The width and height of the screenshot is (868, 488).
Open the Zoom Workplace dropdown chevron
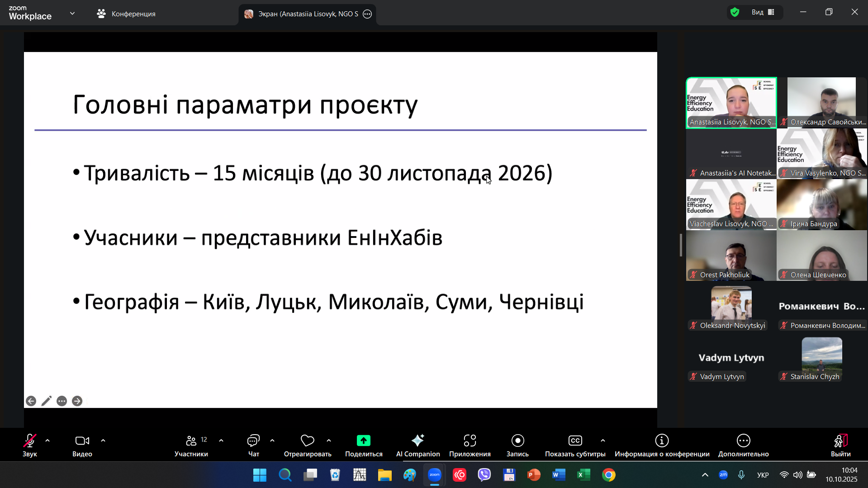pyautogui.click(x=72, y=14)
